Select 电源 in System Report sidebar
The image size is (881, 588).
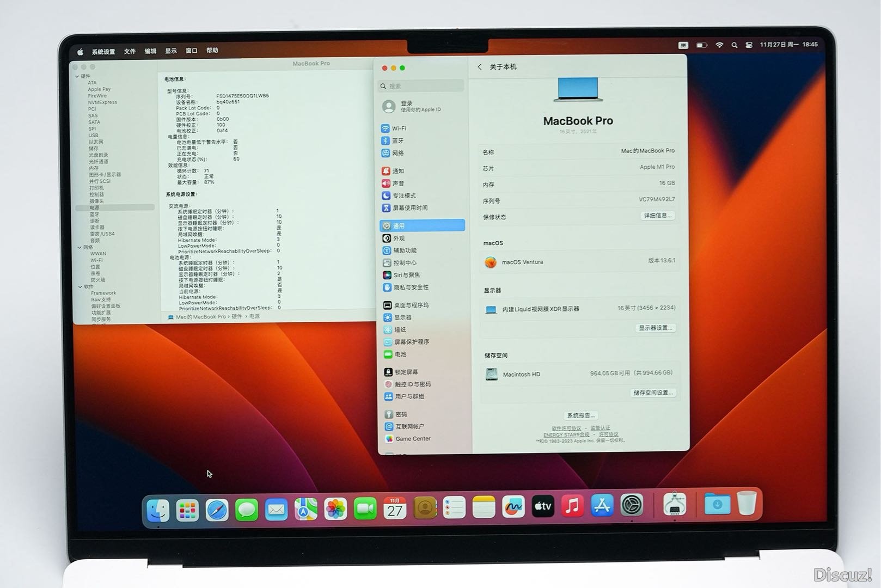tap(115, 207)
